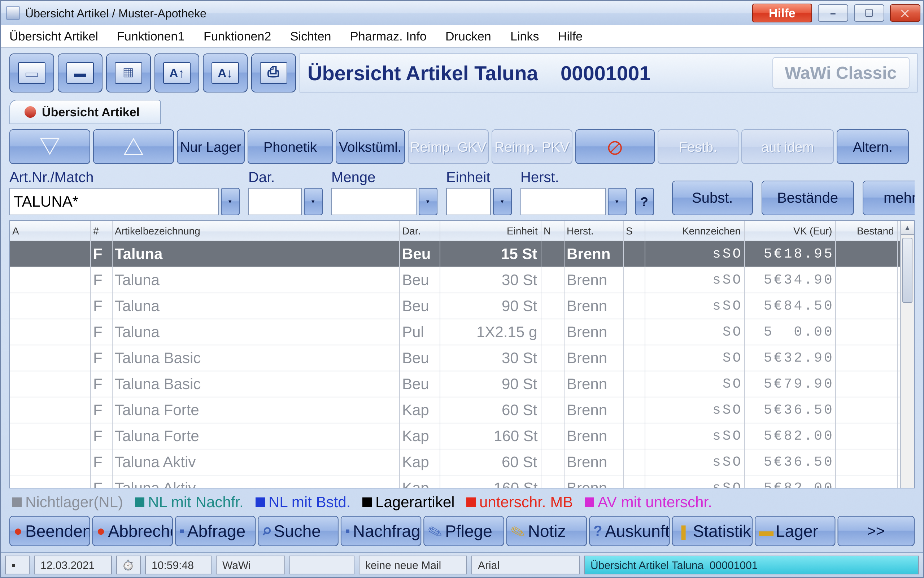Show more bottom buttons with >>

(876, 531)
